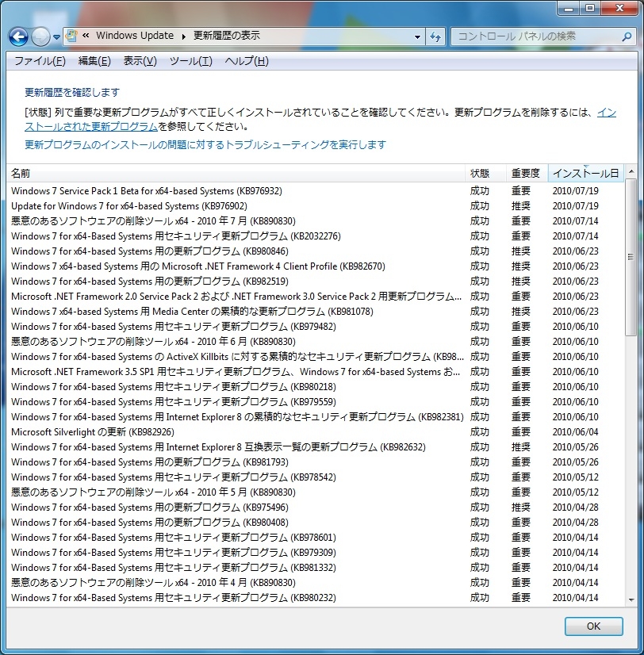The width and height of the screenshot is (644, 655).
Task: Sort by the 名前 column header
Action: [x=236, y=174]
